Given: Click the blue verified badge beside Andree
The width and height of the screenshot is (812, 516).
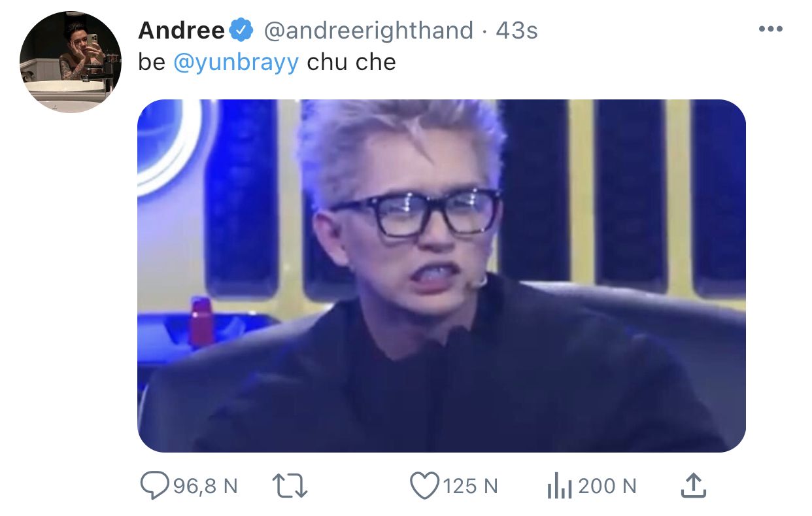Looking at the screenshot, I should (x=243, y=30).
